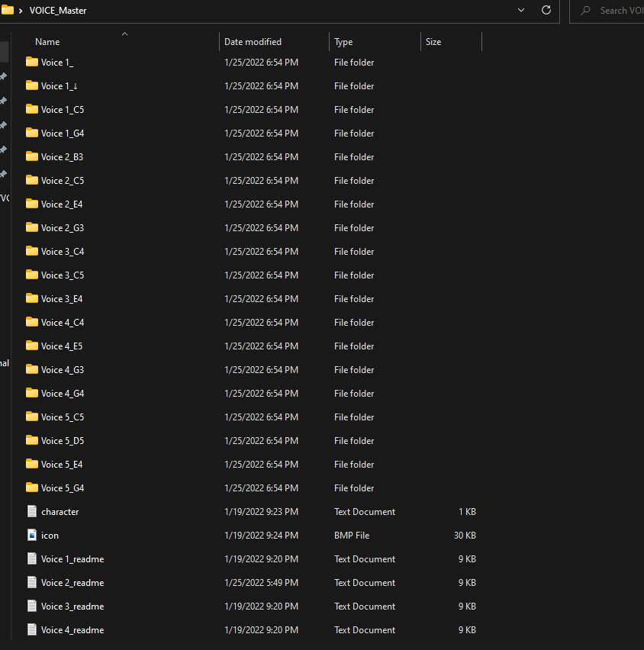Viewport: 644px width, 650px height.
Task: Click the folder icon of Voice 2_G3
Action: pos(32,227)
